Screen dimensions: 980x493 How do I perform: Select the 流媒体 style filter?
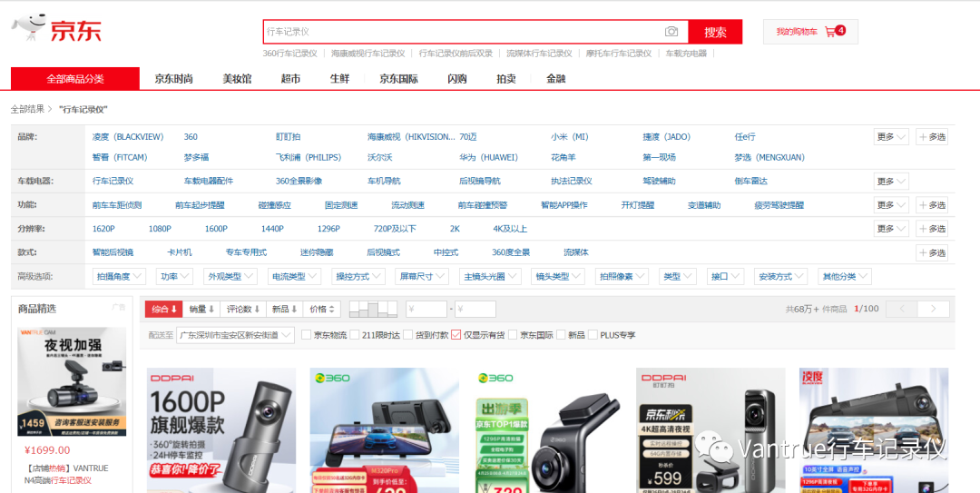click(x=575, y=252)
